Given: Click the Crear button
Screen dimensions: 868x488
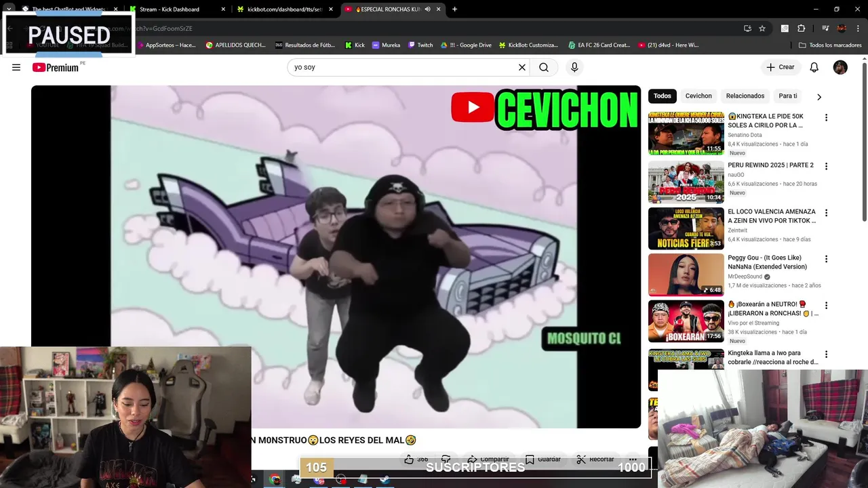Looking at the screenshot, I should (781, 67).
